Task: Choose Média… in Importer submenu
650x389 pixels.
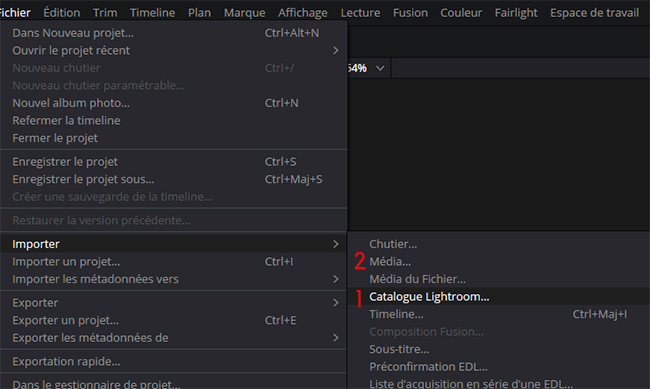Action: click(499, 261)
